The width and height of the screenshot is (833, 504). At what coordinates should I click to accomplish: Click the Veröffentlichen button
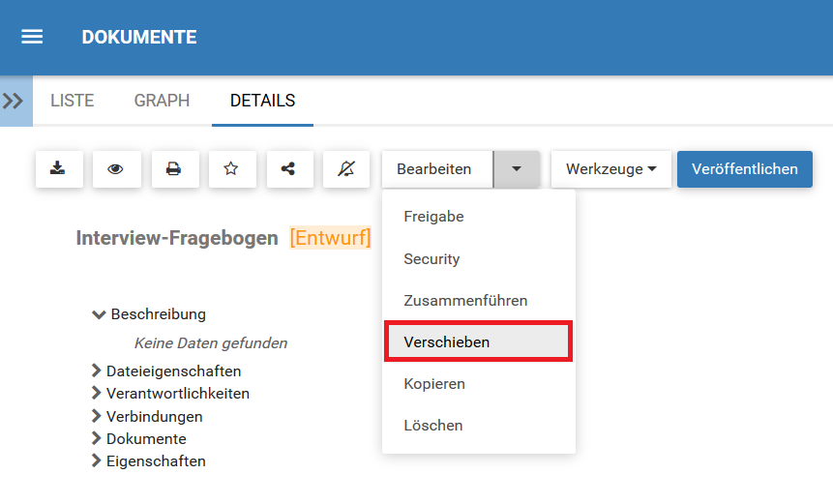[x=744, y=169]
